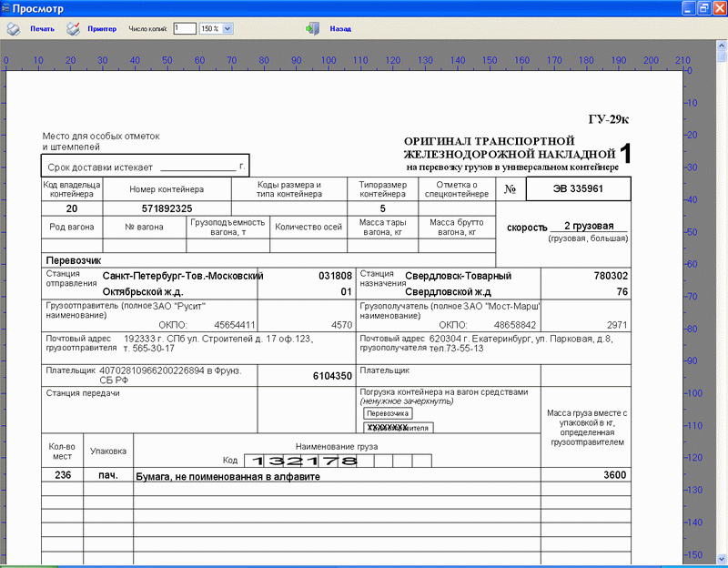
Task: Click station code 780302
Action: point(611,276)
